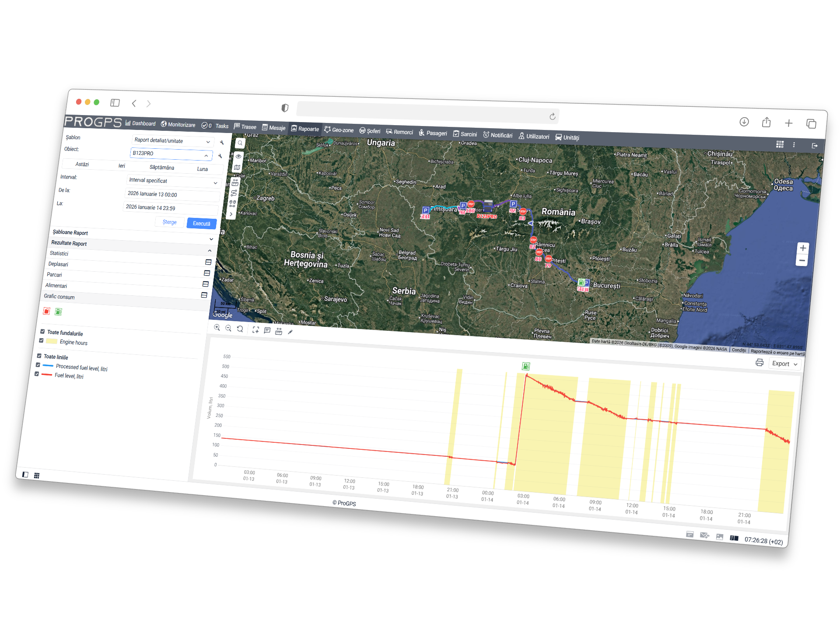Click the wrench icon next to Șablon
840x630 pixels.
pyautogui.click(x=222, y=143)
